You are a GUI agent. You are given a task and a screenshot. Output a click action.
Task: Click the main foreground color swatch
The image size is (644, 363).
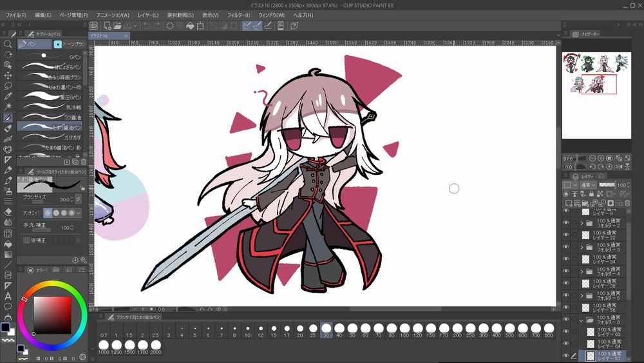pyautogui.click(x=5, y=328)
